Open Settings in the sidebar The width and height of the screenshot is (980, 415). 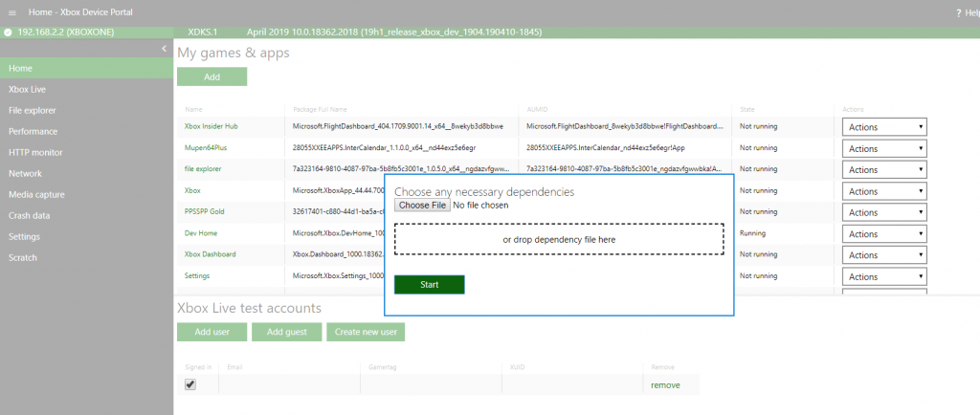(x=86, y=236)
